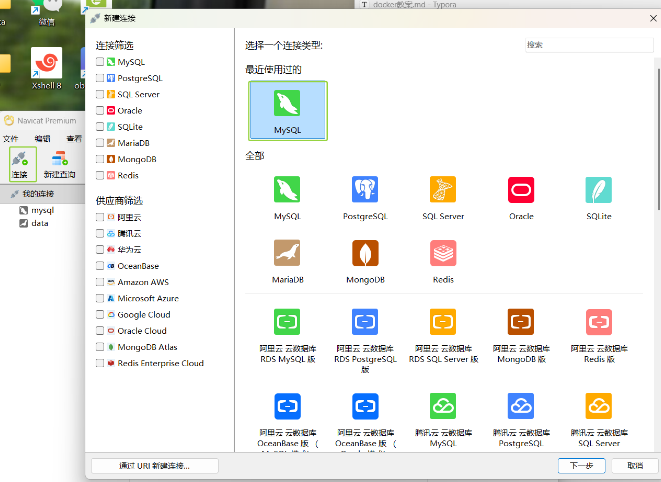Tick the MongoDB connection filter checkbox

click(100, 159)
